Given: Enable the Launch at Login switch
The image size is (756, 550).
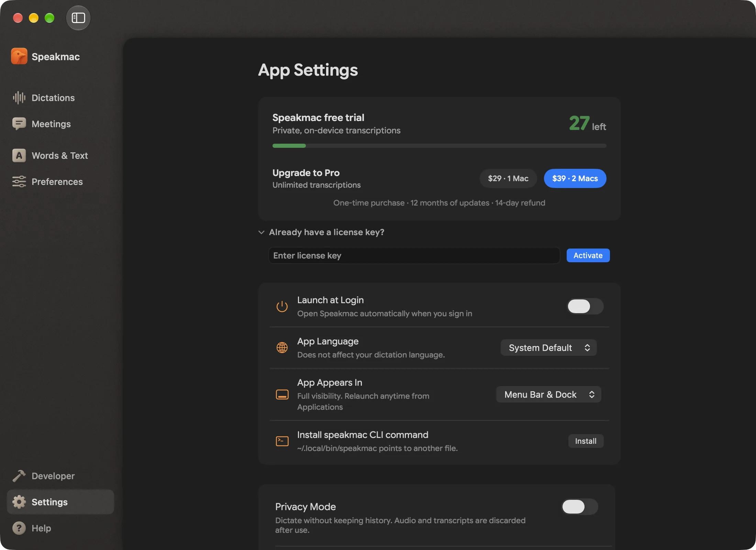Looking at the screenshot, I should (x=585, y=306).
